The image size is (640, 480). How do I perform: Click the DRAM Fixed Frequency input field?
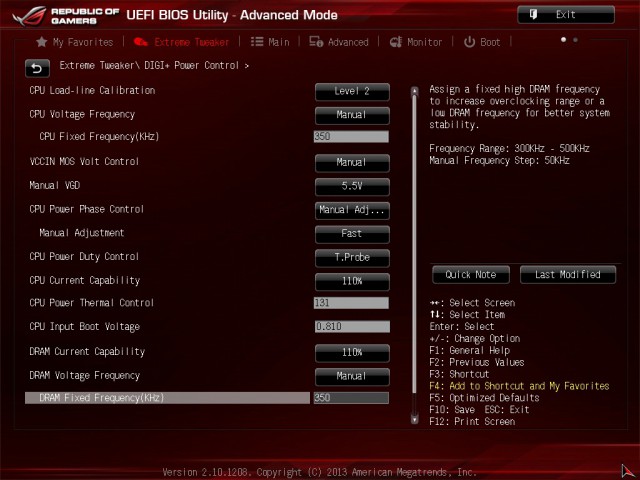(x=351, y=398)
